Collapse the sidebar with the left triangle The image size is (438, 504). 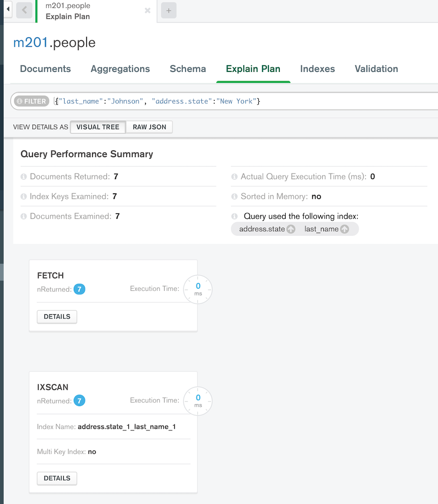(x=8, y=9)
